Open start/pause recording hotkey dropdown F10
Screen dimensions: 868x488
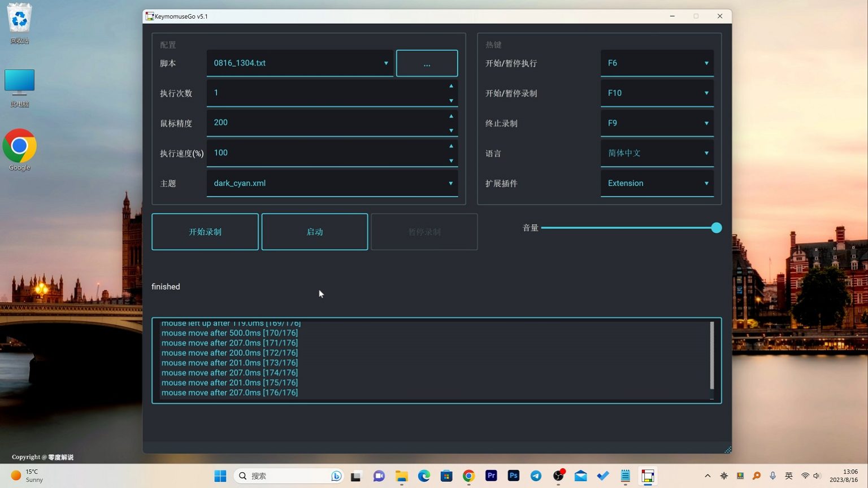(657, 93)
